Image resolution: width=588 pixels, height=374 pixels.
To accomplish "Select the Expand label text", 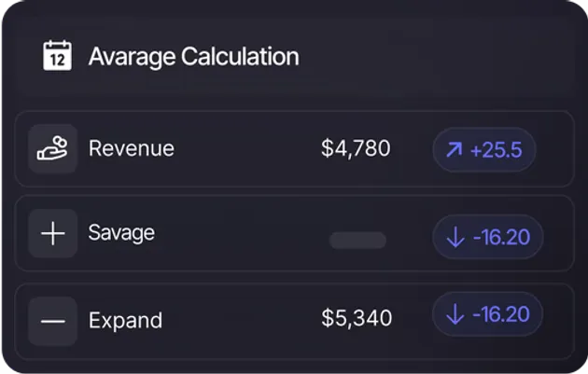I will 125,321.
